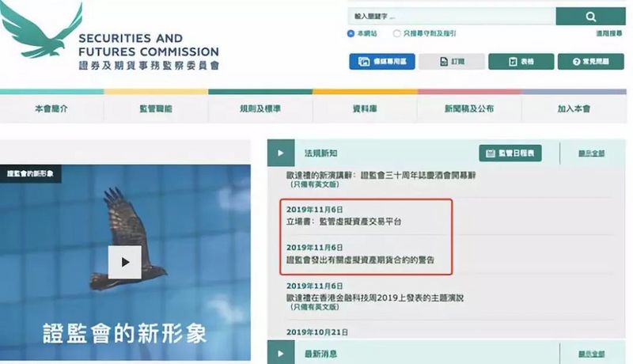633x364 pixels.
Task: Open 證監會發出有關虛擬資產期貨合約的警告
Action: tap(360, 260)
